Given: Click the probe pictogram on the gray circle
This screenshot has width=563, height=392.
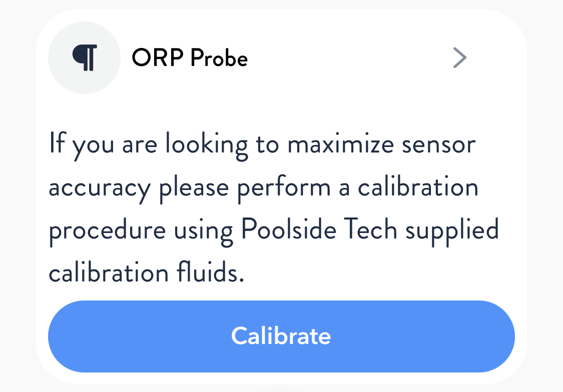Looking at the screenshot, I should [84, 57].
